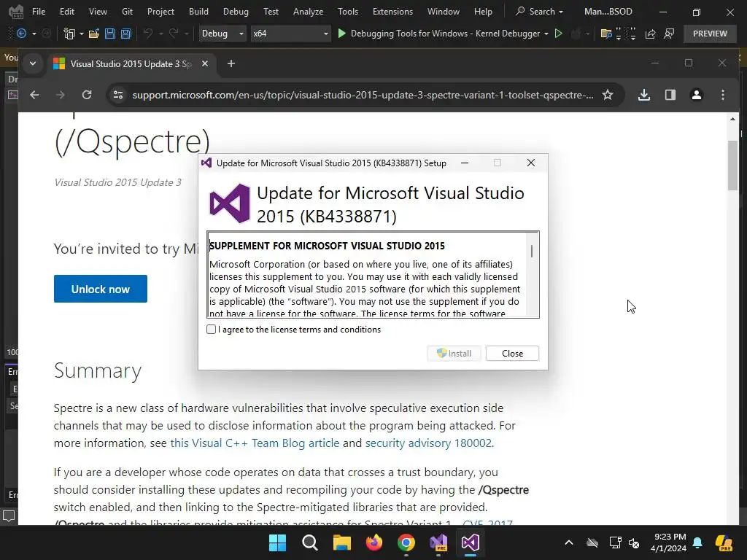The image size is (747, 560).
Task: Click the license text scrollbar thumb
Action: pyautogui.click(x=532, y=251)
